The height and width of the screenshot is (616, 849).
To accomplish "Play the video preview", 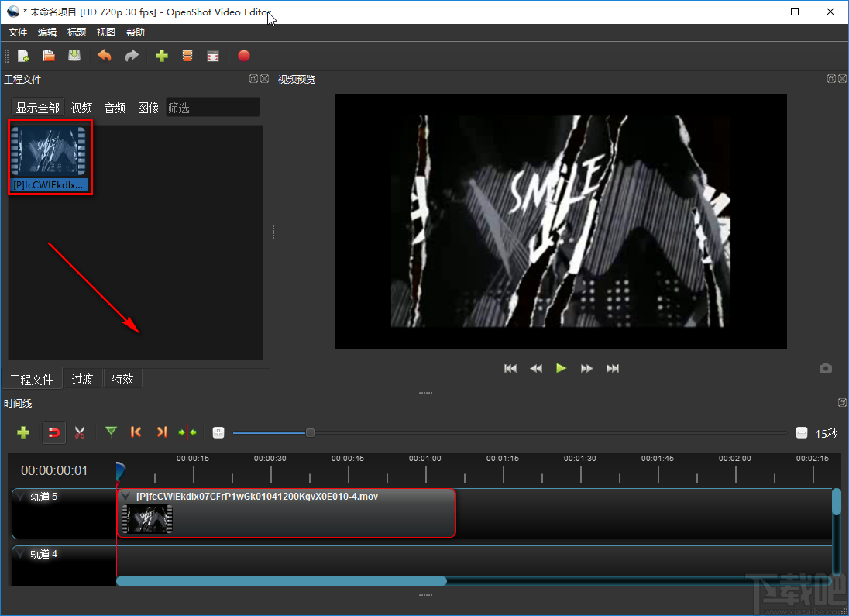I will (561, 368).
